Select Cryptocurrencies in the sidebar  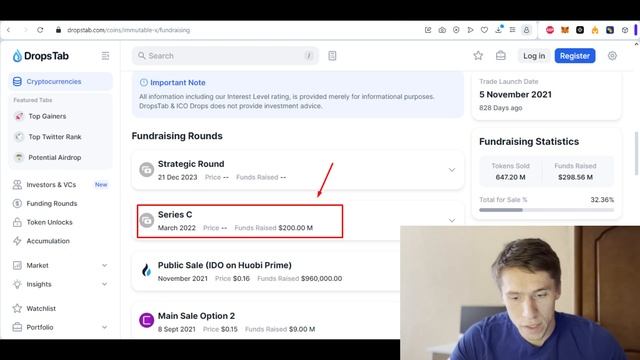tap(60, 81)
